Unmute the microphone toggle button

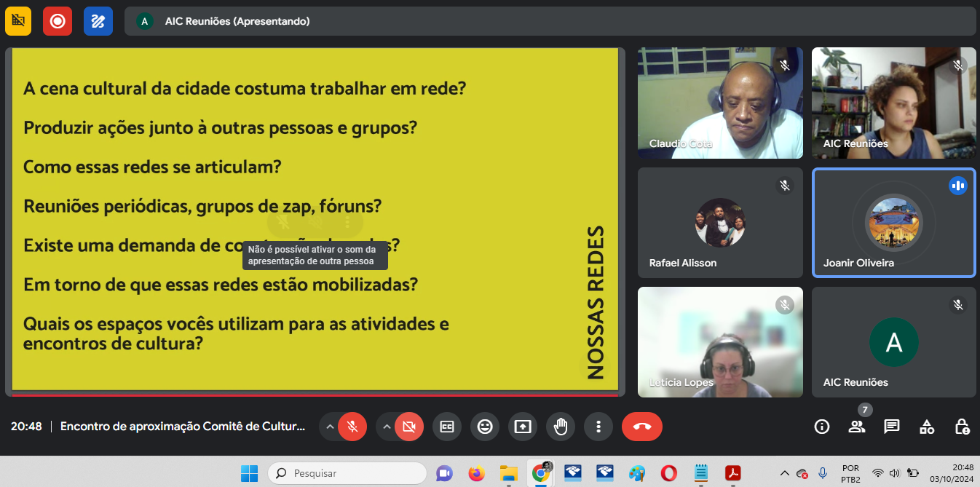[x=352, y=427]
